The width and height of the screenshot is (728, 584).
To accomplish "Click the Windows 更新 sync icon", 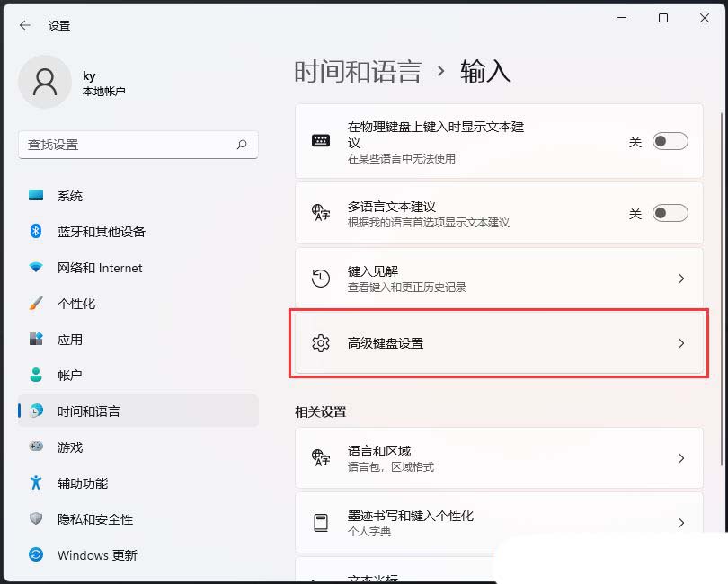I will pyautogui.click(x=36, y=555).
